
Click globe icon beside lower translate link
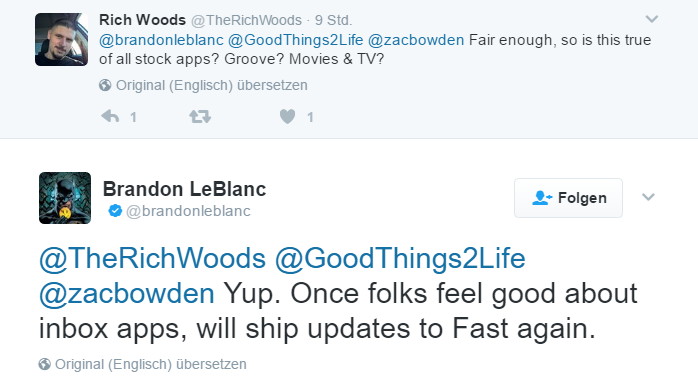click(x=45, y=364)
